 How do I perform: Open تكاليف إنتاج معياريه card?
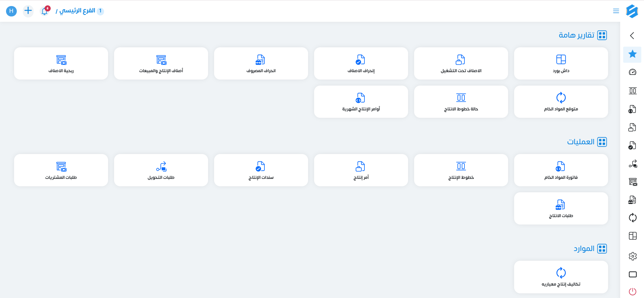pos(561,277)
